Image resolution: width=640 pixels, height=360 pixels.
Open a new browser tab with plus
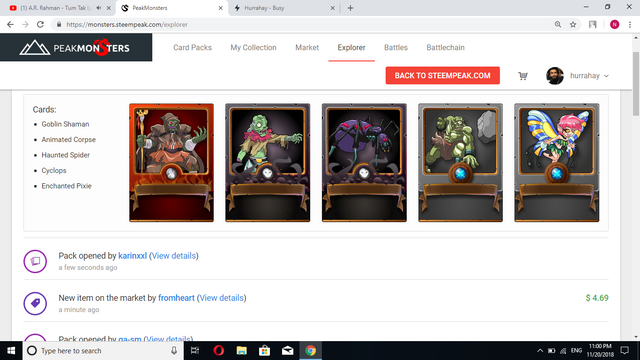point(350,8)
